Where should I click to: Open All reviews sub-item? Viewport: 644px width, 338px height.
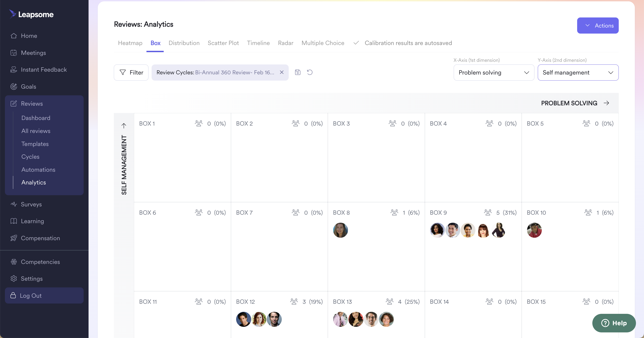(x=36, y=131)
